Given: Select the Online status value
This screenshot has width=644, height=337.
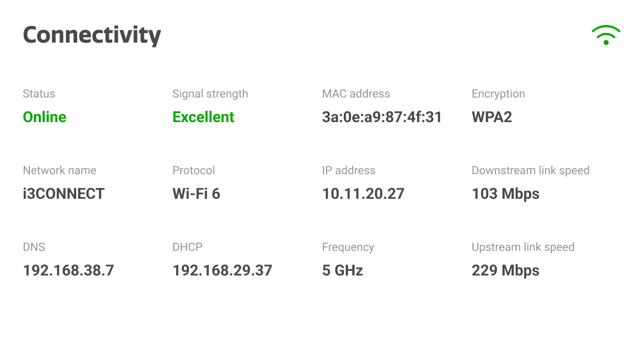Looking at the screenshot, I should coord(45,117).
